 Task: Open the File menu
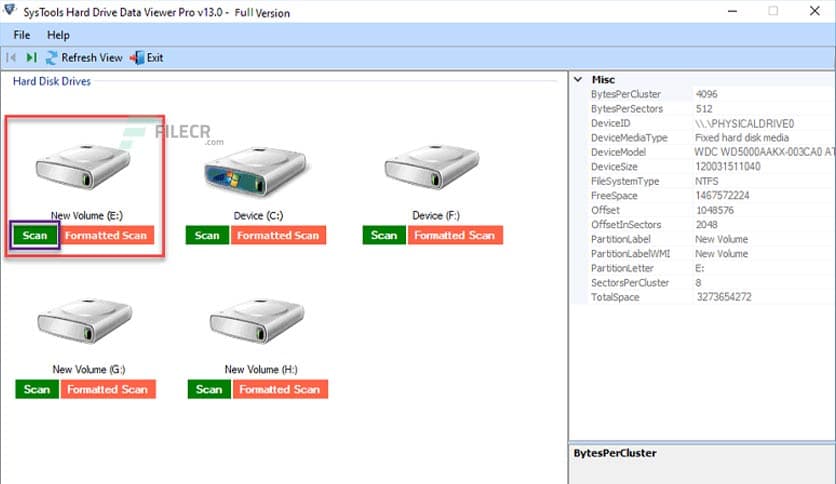[21, 35]
